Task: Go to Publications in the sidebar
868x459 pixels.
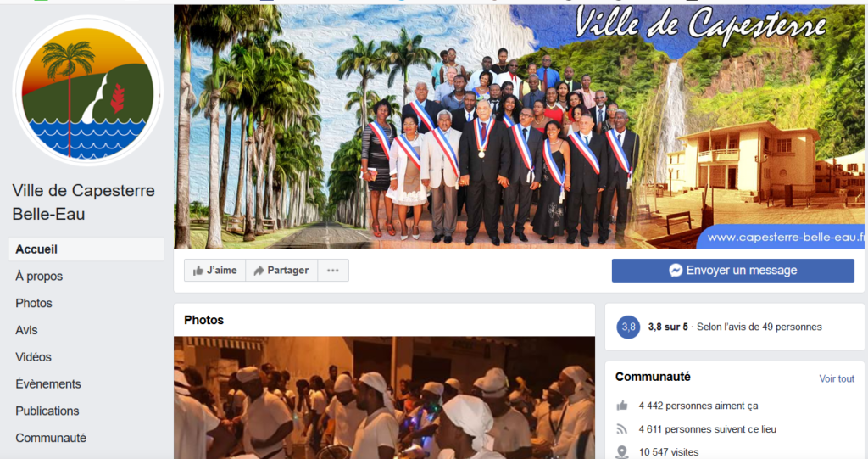Action: pos(47,411)
